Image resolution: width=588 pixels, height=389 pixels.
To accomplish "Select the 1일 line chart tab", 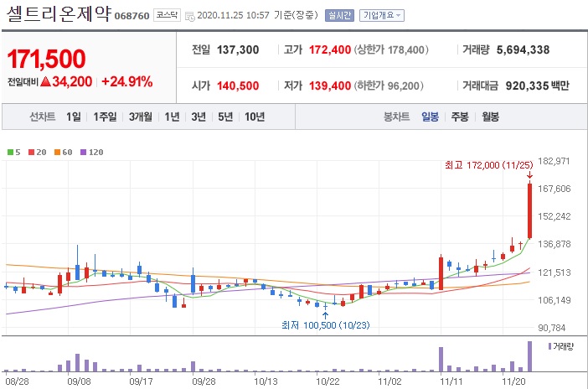I will click(x=74, y=117).
